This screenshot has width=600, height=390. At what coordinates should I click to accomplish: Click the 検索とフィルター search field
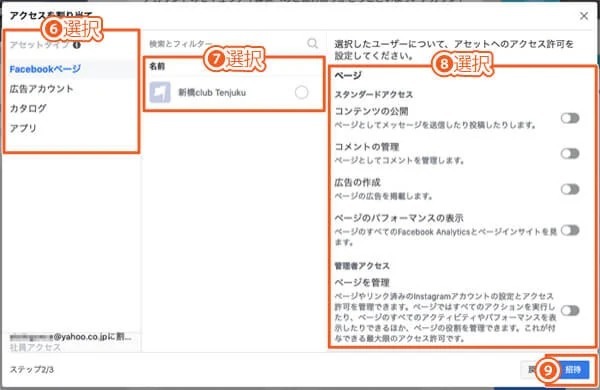(233, 44)
